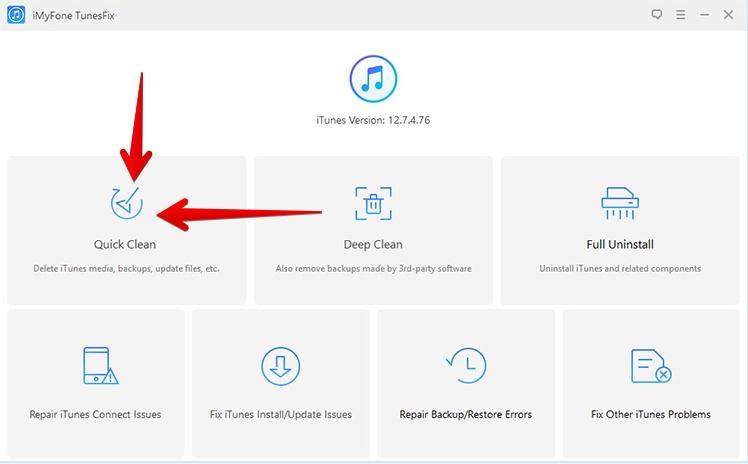Click the Fix Other iTunes Problems document icon
This screenshot has height=464, width=748.
651,366
